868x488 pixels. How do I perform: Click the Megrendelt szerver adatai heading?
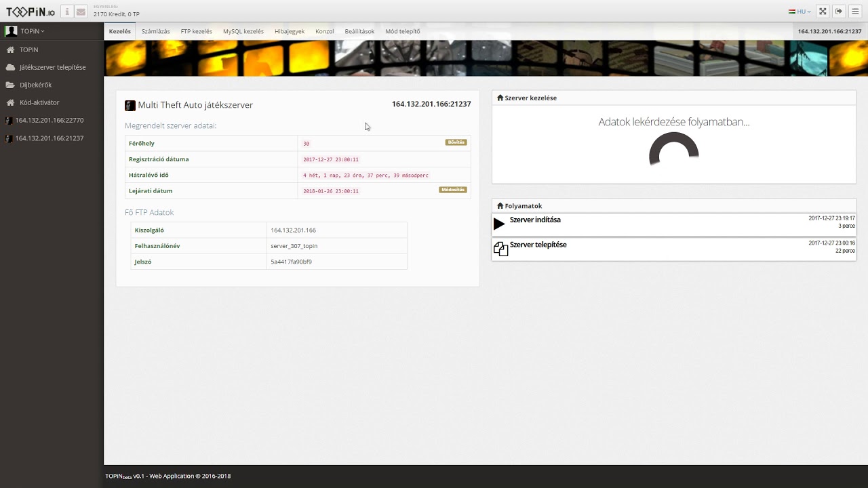pyautogui.click(x=170, y=126)
